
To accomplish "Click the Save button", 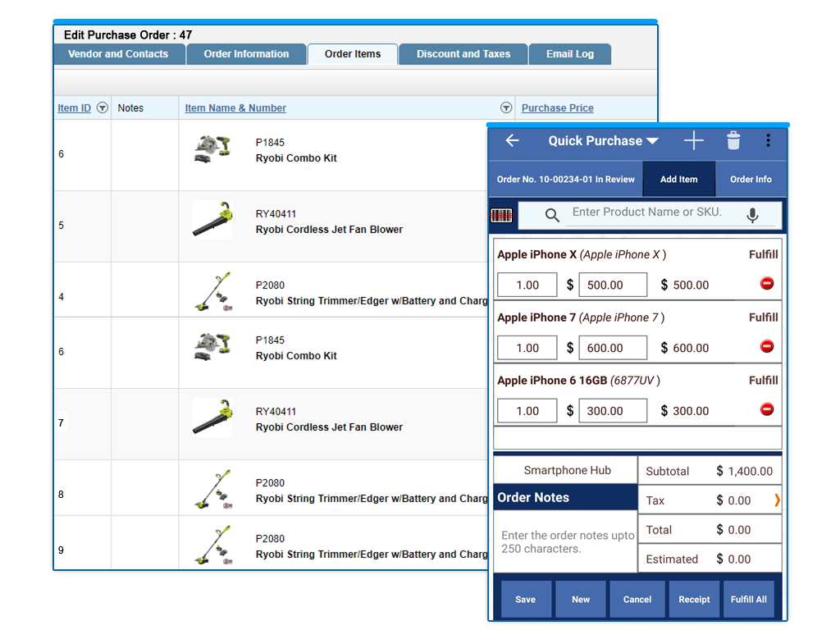I will pyautogui.click(x=526, y=600).
